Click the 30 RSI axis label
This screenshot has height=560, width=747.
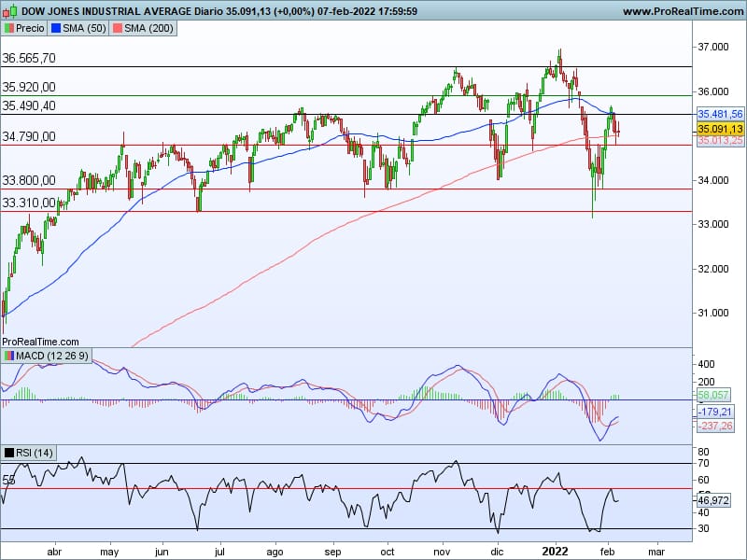coord(704,528)
